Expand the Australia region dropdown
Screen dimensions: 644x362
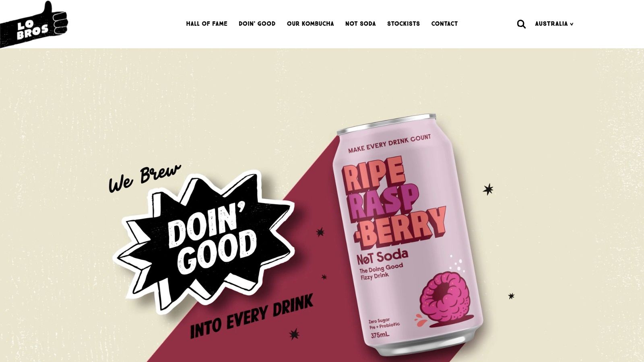(x=554, y=24)
